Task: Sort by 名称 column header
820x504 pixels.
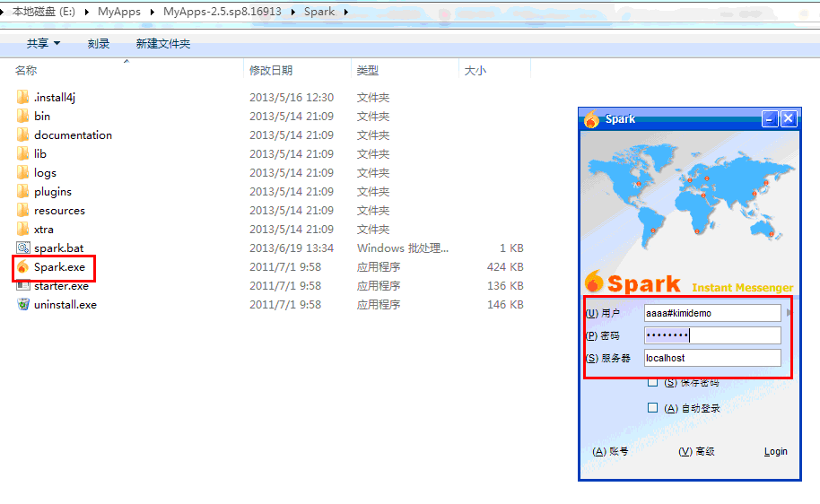Action: [x=26, y=70]
